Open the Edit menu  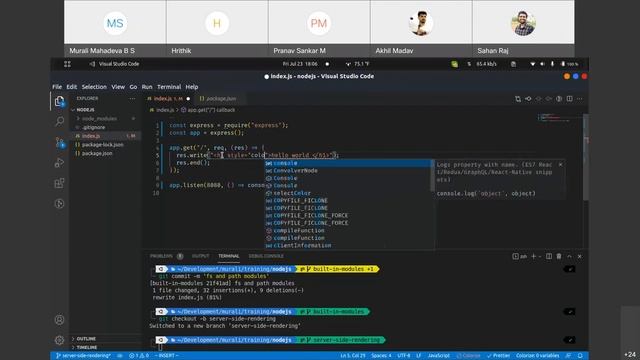72,87
